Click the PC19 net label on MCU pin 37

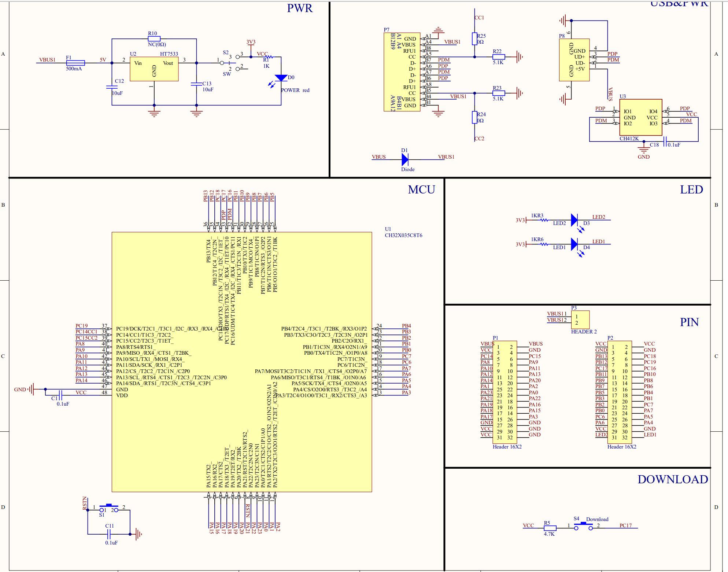coord(81,325)
